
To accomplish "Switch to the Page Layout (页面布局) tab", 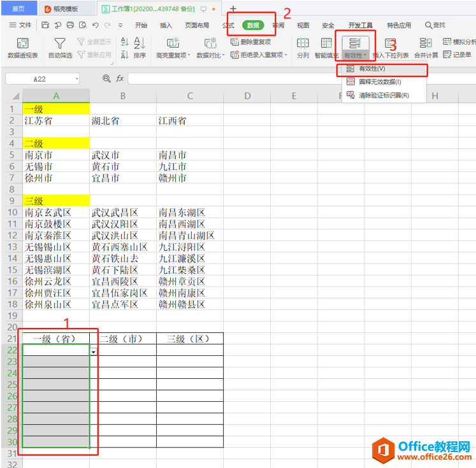I will [x=198, y=25].
